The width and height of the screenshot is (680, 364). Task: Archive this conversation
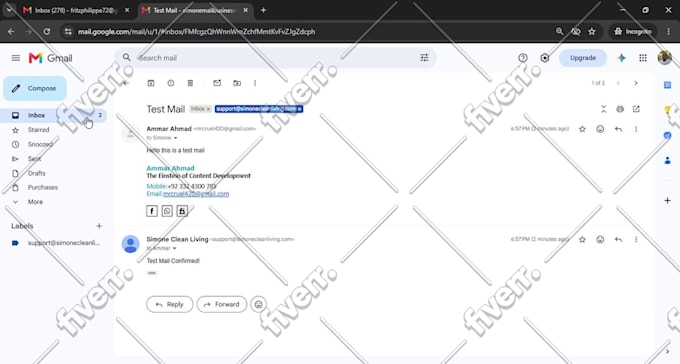click(151, 83)
